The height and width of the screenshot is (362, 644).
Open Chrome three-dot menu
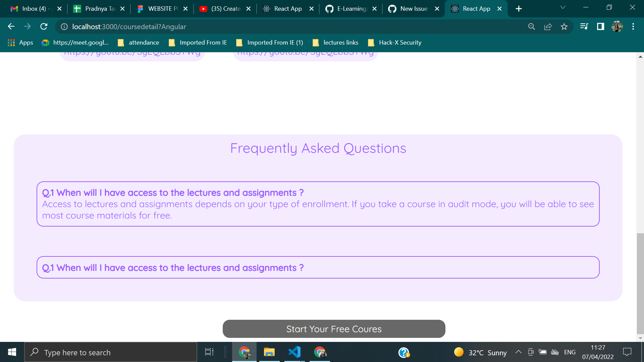[633, 26]
